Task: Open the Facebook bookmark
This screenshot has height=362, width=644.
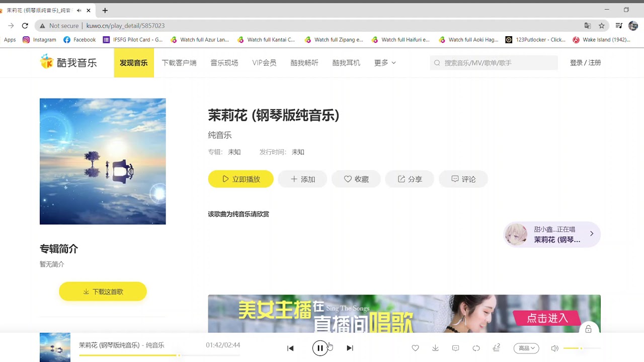Action: 79,40
